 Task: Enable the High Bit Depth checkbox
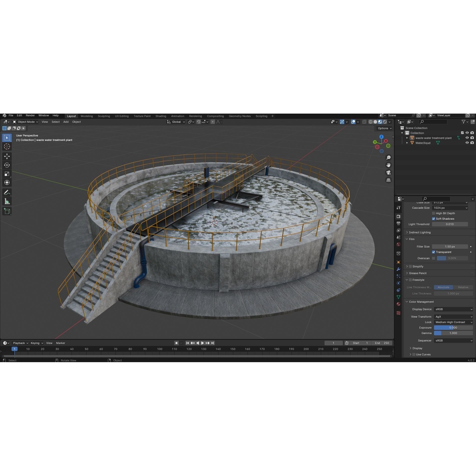pyautogui.click(x=433, y=213)
